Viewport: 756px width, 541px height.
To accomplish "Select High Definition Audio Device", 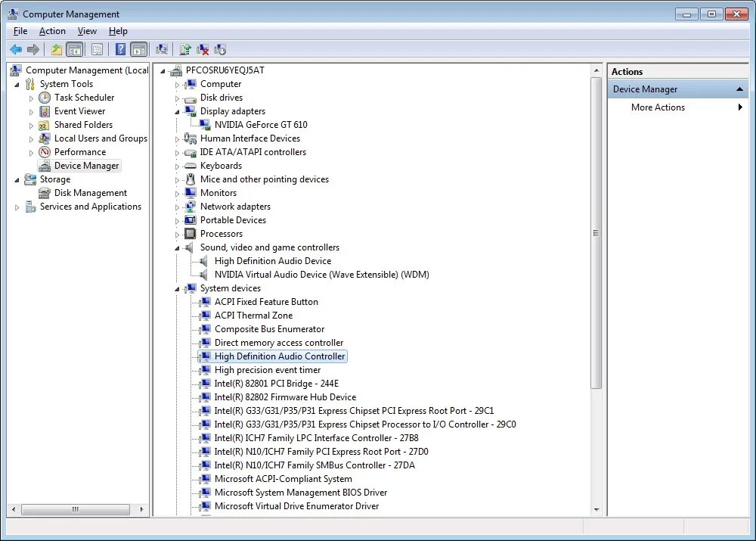I will point(273,261).
